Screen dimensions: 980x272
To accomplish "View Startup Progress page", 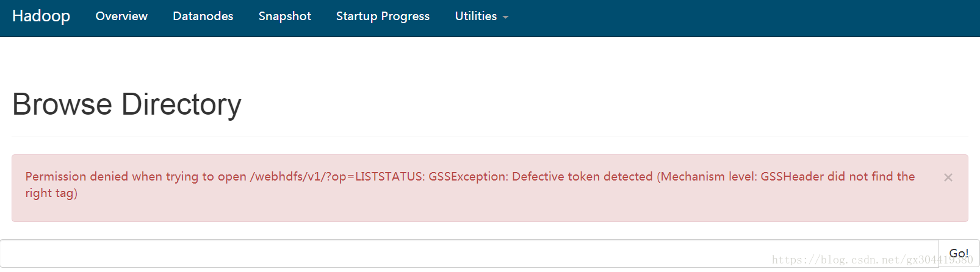I will pyautogui.click(x=383, y=16).
